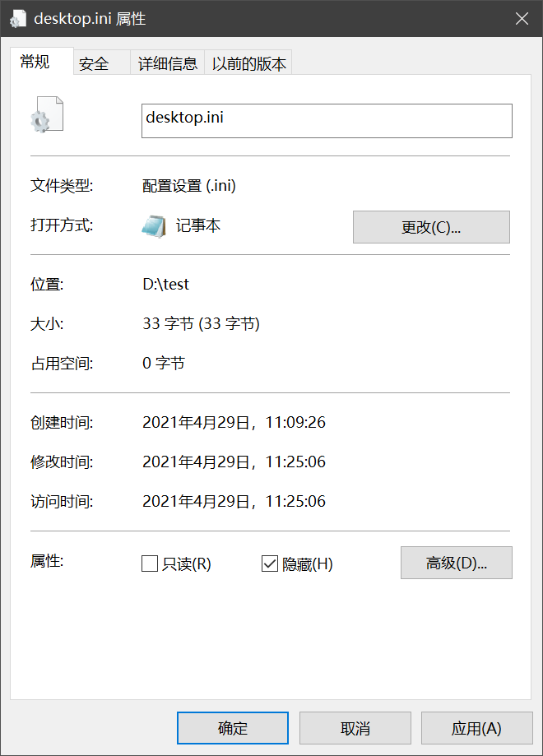Viewport: 543px width, 756px height.
Task: Click the 更改(C)... button
Action: (x=431, y=227)
